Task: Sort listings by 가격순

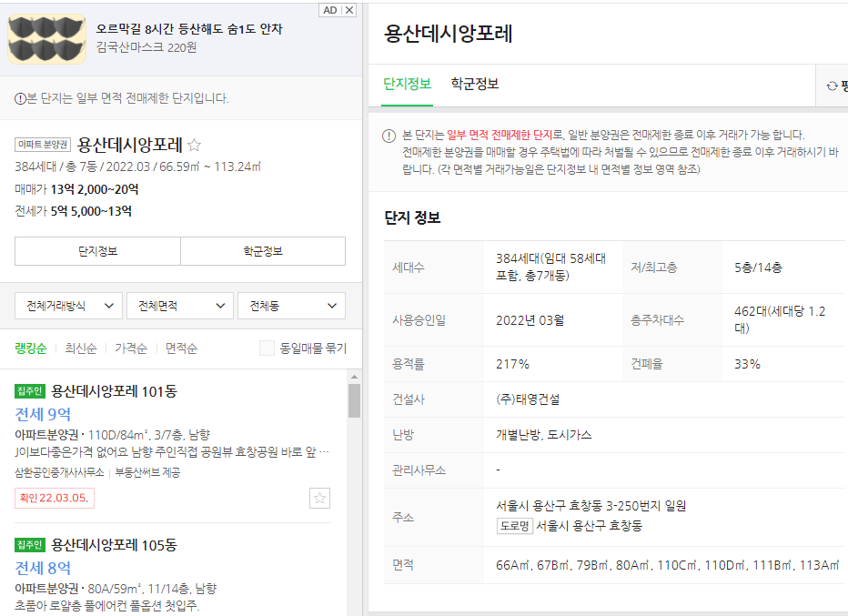Action: (x=131, y=348)
